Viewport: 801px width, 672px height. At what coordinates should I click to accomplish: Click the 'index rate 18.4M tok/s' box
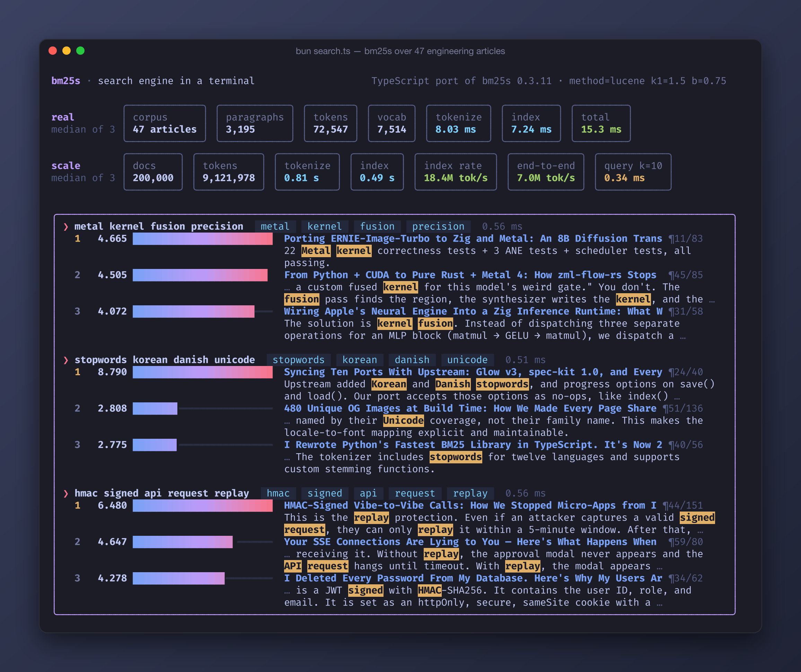tap(456, 172)
